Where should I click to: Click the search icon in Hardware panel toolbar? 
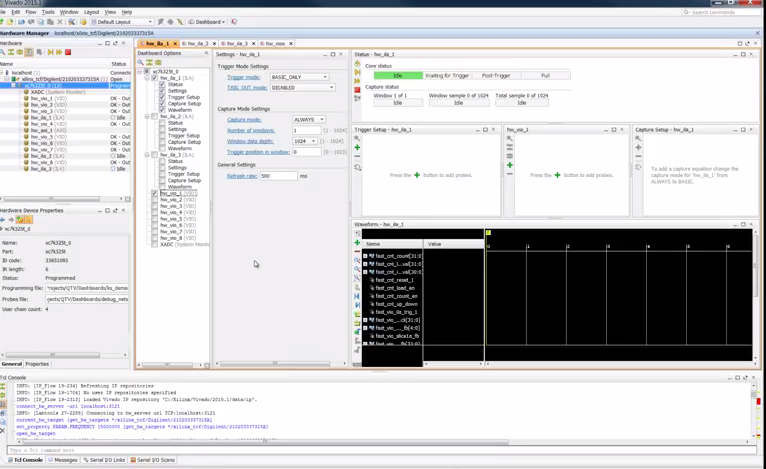point(2,52)
